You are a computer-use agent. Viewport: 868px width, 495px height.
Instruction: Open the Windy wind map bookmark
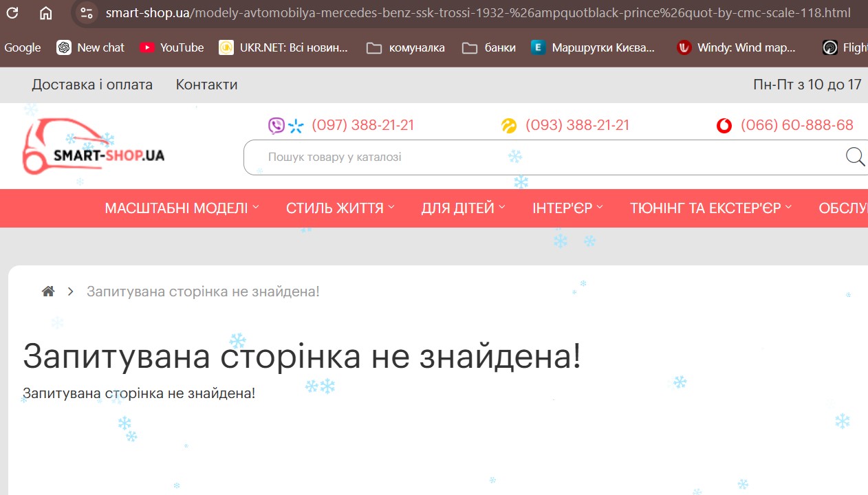pyautogui.click(x=737, y=47)
